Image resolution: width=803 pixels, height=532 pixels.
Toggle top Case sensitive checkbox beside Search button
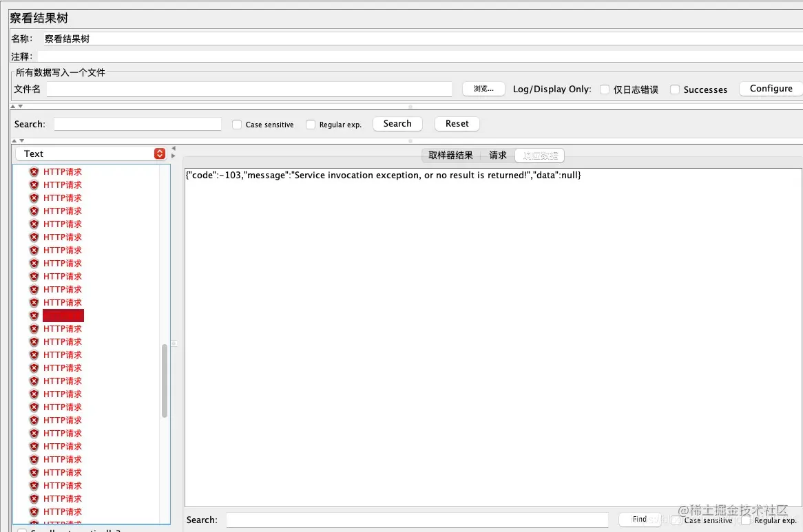(237, 125)
